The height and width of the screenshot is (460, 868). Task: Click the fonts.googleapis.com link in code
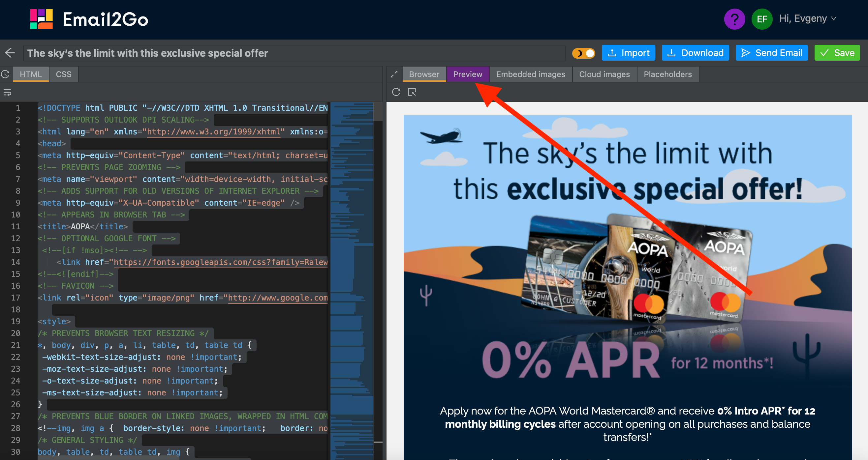[220, 262]
